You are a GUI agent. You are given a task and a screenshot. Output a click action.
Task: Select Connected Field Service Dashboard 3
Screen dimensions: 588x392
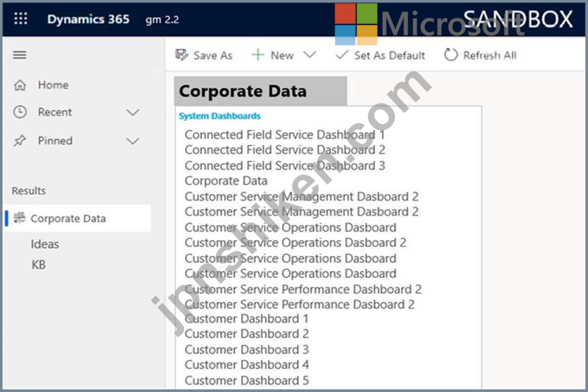click(285, 166)
